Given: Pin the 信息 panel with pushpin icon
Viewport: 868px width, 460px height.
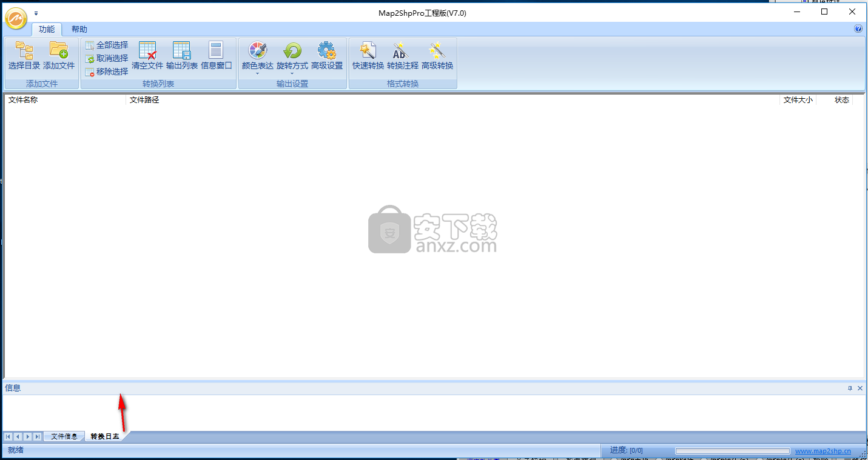Looking at the screenshot, I should coord(850,388).
